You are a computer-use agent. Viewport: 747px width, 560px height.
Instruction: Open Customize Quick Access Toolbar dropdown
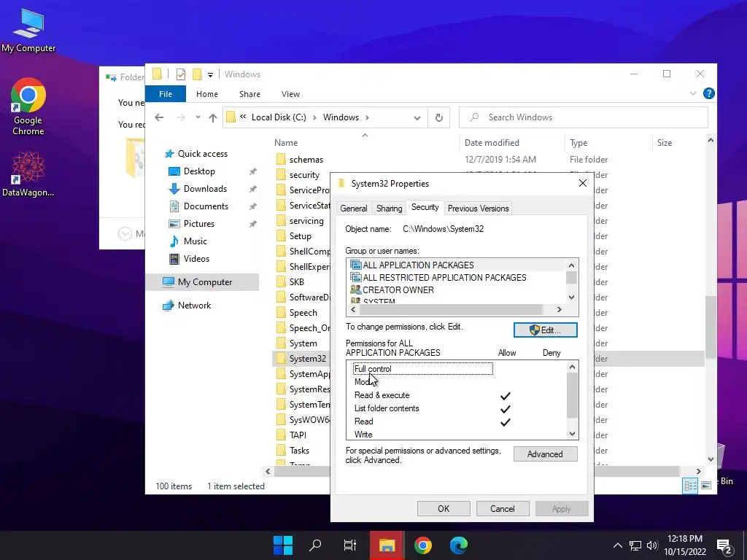210,75
